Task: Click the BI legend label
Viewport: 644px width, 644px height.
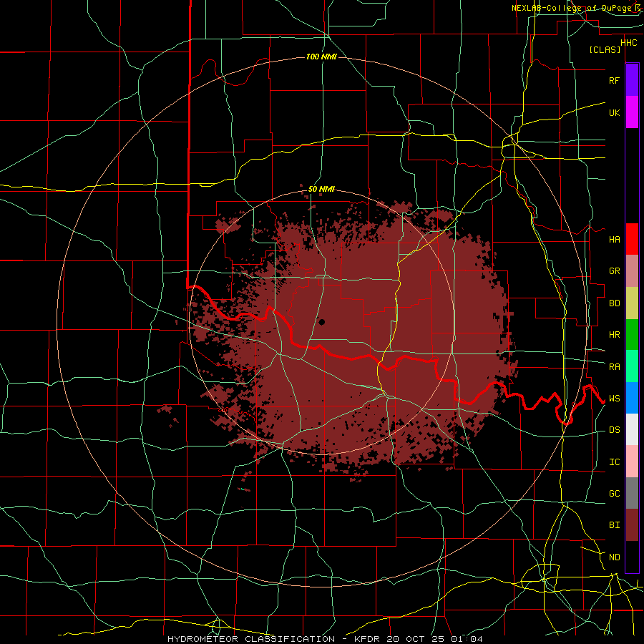Action: pyautogui.click(x=614, y=525)
